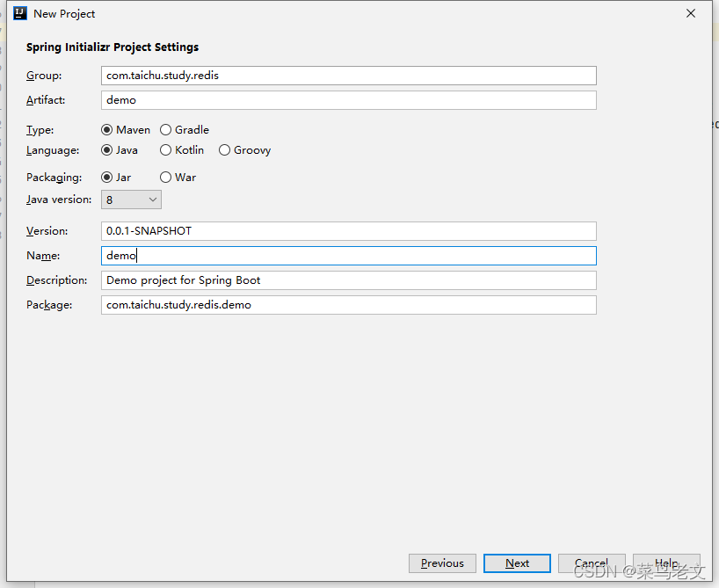Cancel the new project wizard
Image resolution: width=719 pixels, height=588 pixels.
(x=592, y=563)
